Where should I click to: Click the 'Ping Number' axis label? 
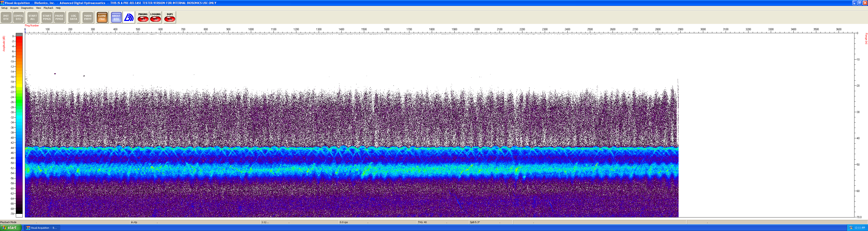(32, 25)
